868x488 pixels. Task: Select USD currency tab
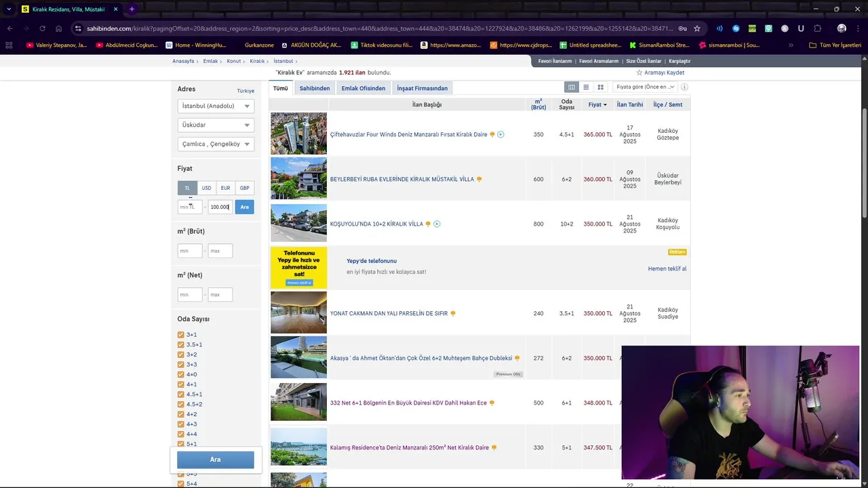click(x=206, y=188)
